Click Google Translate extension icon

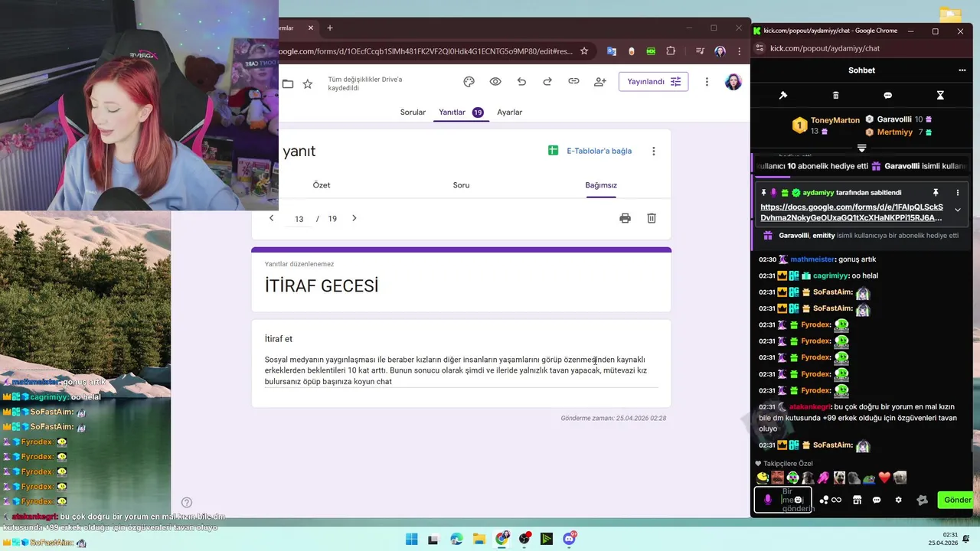tap(611, 51)
